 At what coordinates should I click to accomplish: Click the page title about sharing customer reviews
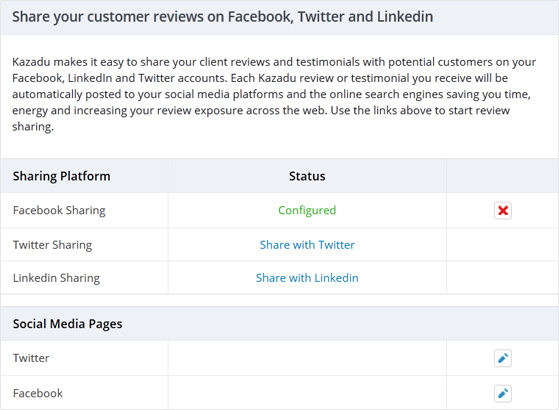coord(223,17)
